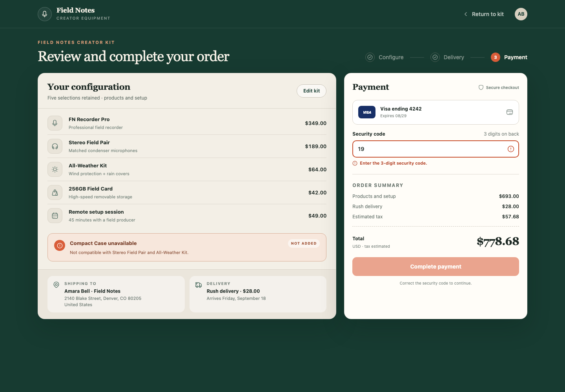
Task: Go to the Delivery step
Action: [x=447, y=57]
